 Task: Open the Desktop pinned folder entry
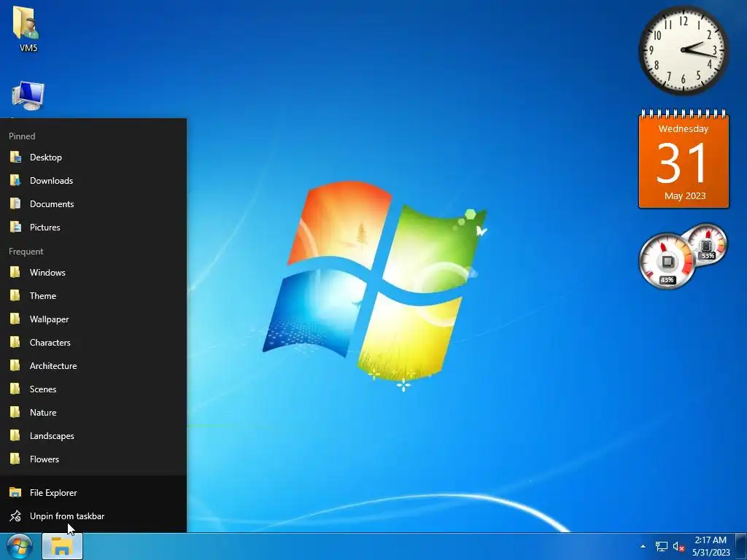click(93, 157)
